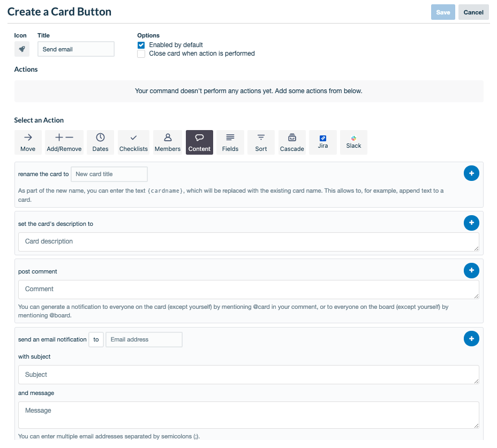Add the post comment action

[471, 270]
